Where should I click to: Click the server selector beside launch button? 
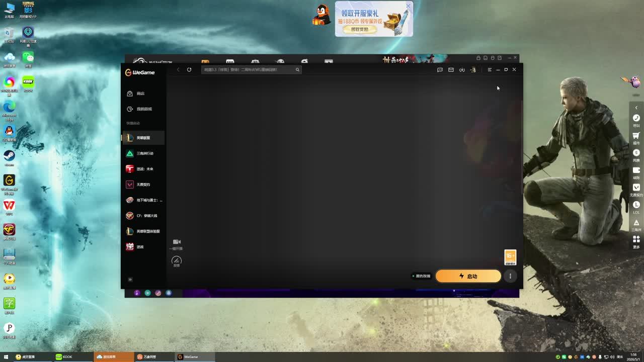[x=422, y=276]
